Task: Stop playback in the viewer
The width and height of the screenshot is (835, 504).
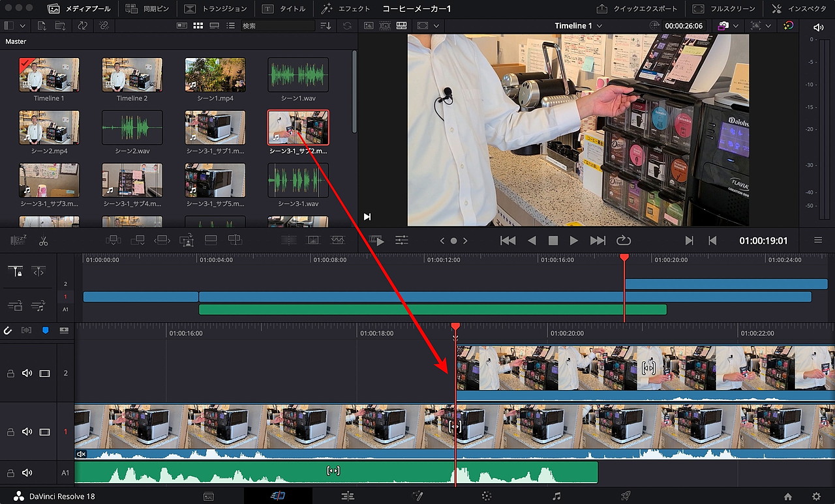Action: click(553, 241)
